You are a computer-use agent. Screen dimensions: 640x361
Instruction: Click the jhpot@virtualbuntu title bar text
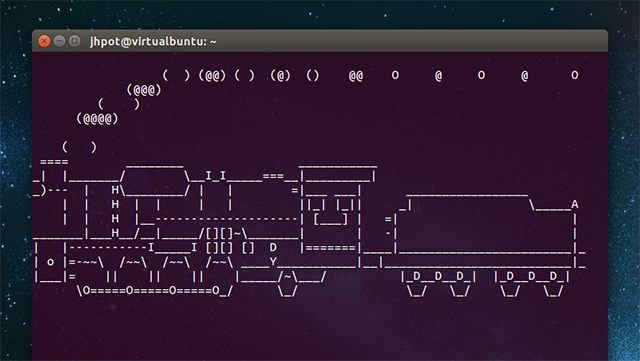tap(153, 42)
